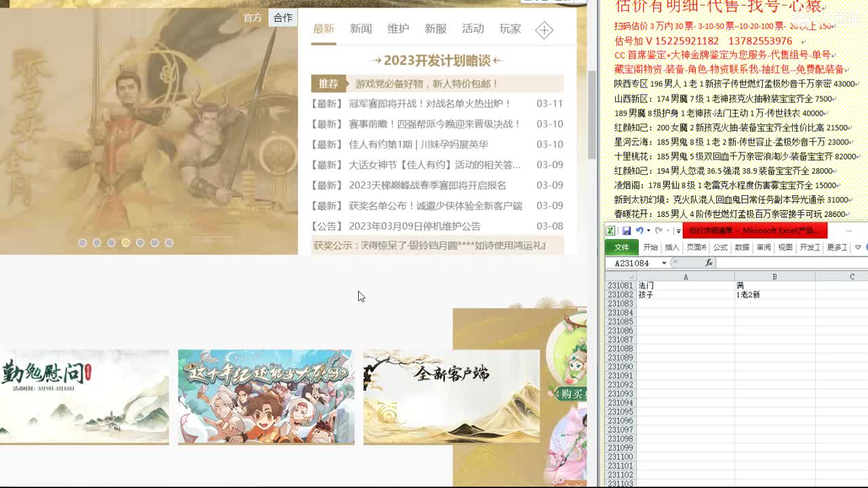
Task: Open the 勤勉慰问 activity thumbnail
Action: click(84, 397)
